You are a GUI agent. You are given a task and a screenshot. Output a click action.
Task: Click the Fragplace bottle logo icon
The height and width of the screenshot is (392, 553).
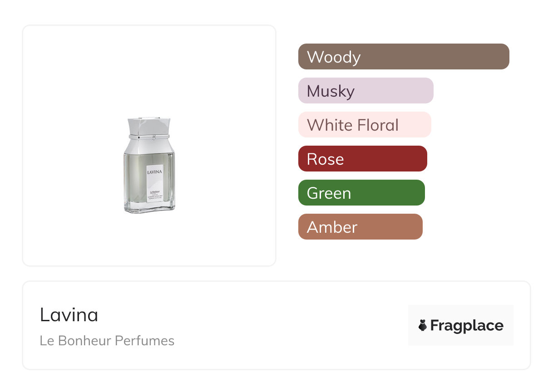coord(423,325)
